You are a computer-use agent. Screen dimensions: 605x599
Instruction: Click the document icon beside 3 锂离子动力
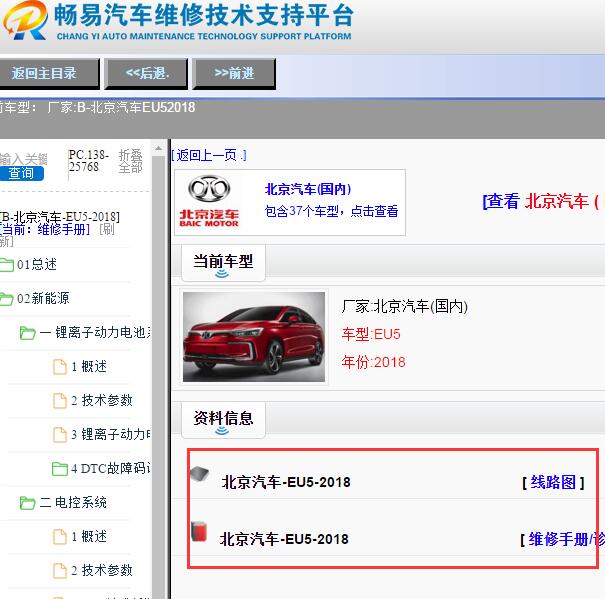(60, 435)
